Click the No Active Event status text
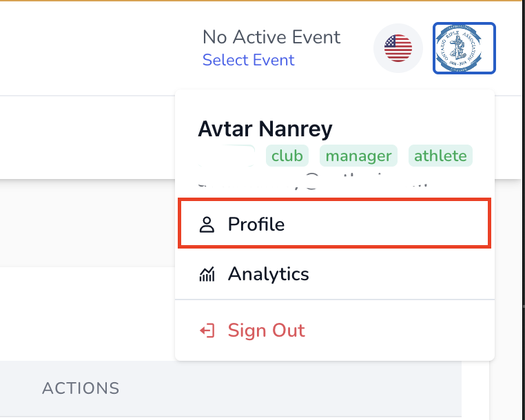Screen dimensions: 525x420 click(271, 36)
